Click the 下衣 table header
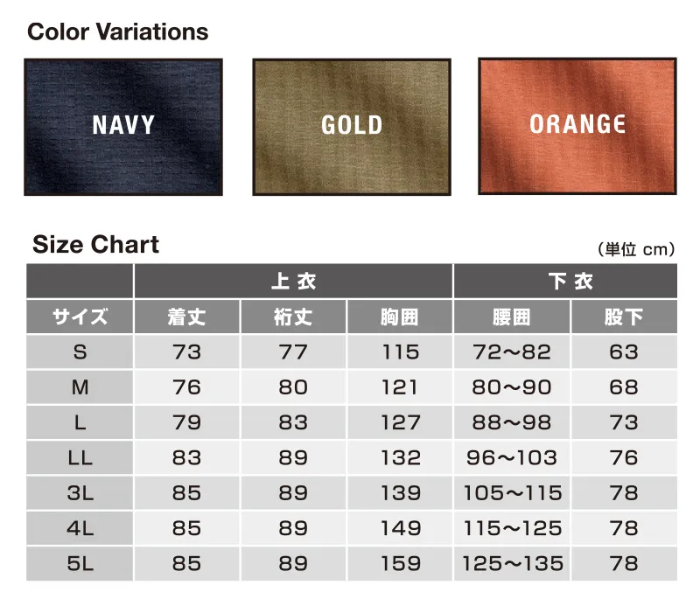This screenshot has width=700, height=599. [x=565, y=281]
